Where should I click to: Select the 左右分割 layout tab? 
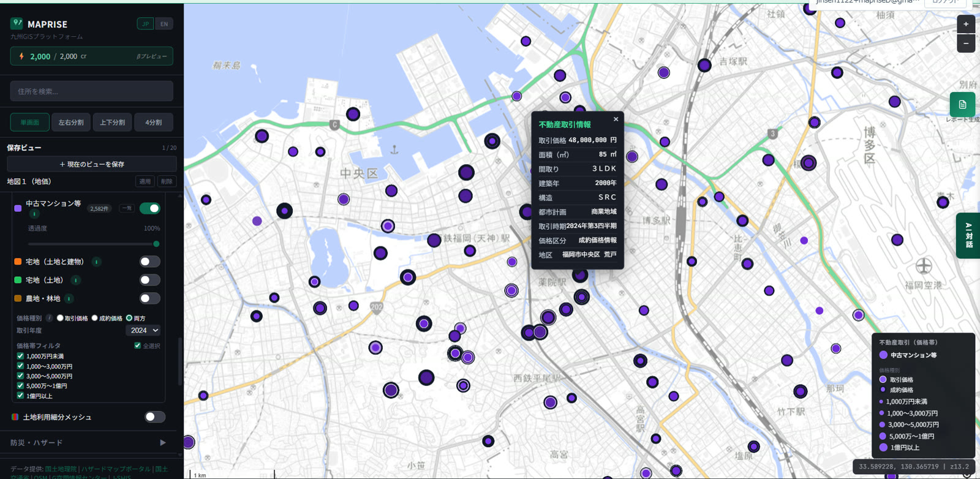(71, 123)
